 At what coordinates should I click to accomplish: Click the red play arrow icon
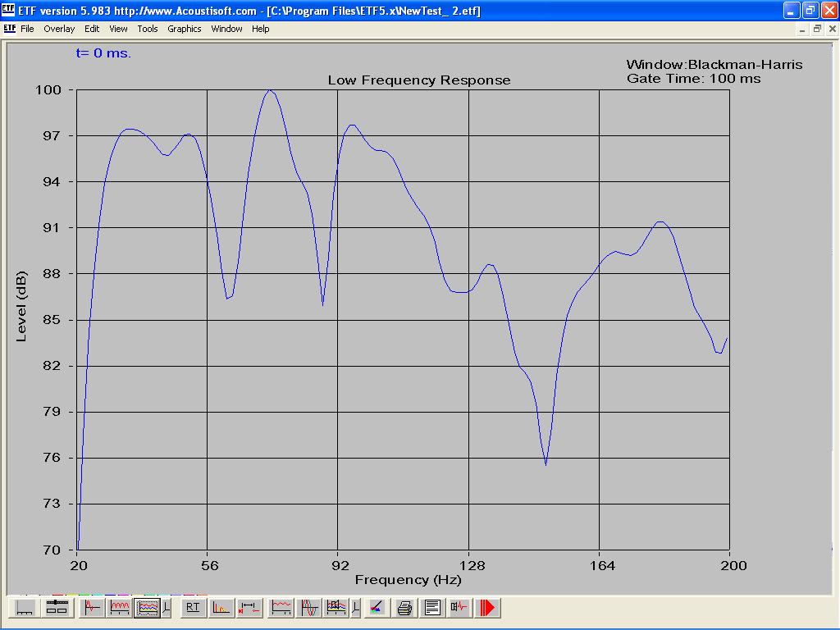pyautogui.click(x=488, y=608)
